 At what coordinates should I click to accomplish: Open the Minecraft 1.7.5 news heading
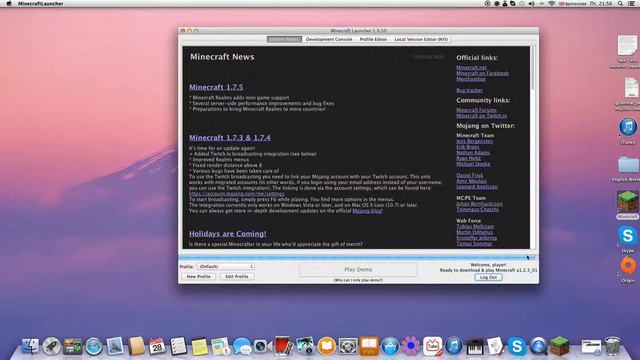(x=216, y=87)
